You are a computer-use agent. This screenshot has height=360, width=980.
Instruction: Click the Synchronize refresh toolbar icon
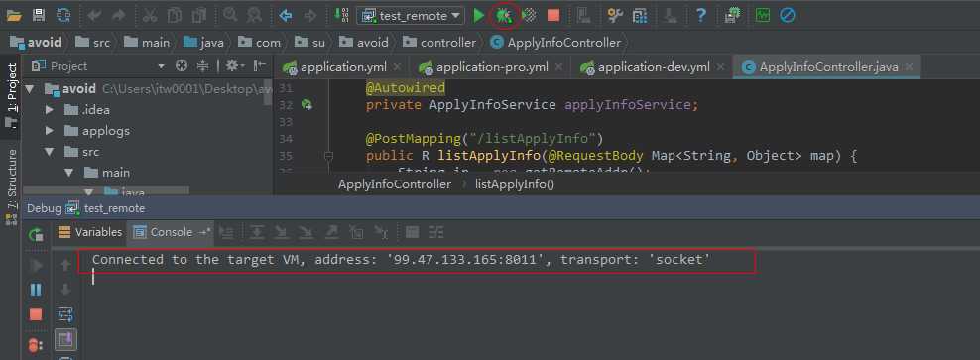[63, 15]
